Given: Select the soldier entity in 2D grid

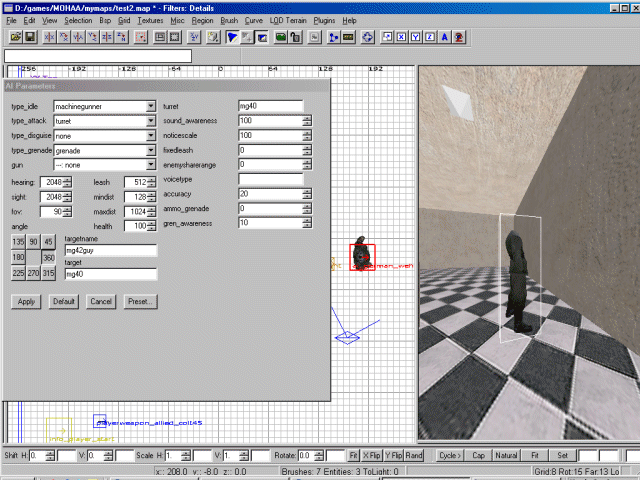Looking at the screenshot, I should pyautogui.click(x=361, y=256).
